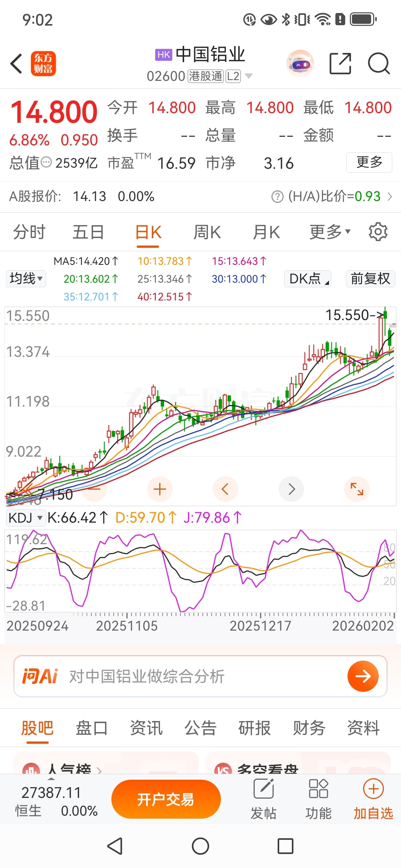The height and width of the screenshot is (868, 401).
Task: Open the 资讯 tab
Action: [146, 728]
